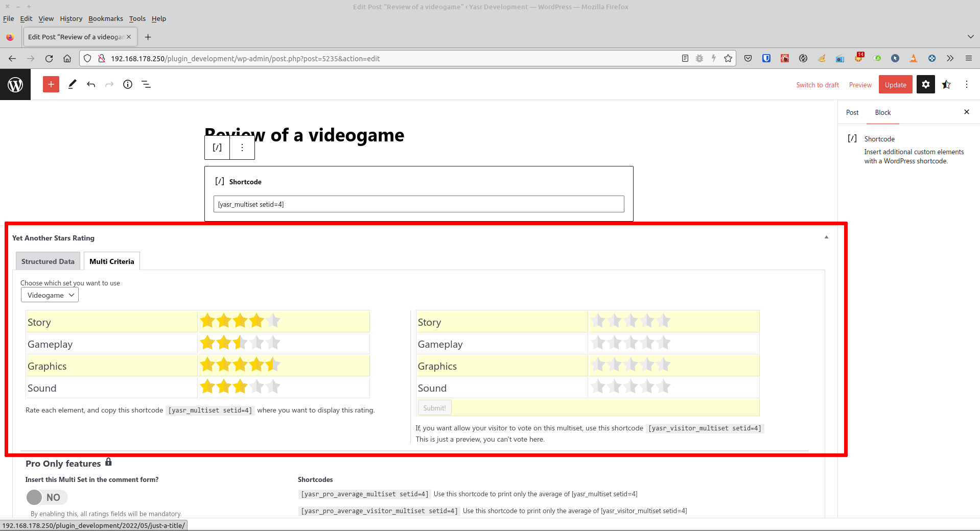Toggle the comment form NO switch

pos(47,497)
